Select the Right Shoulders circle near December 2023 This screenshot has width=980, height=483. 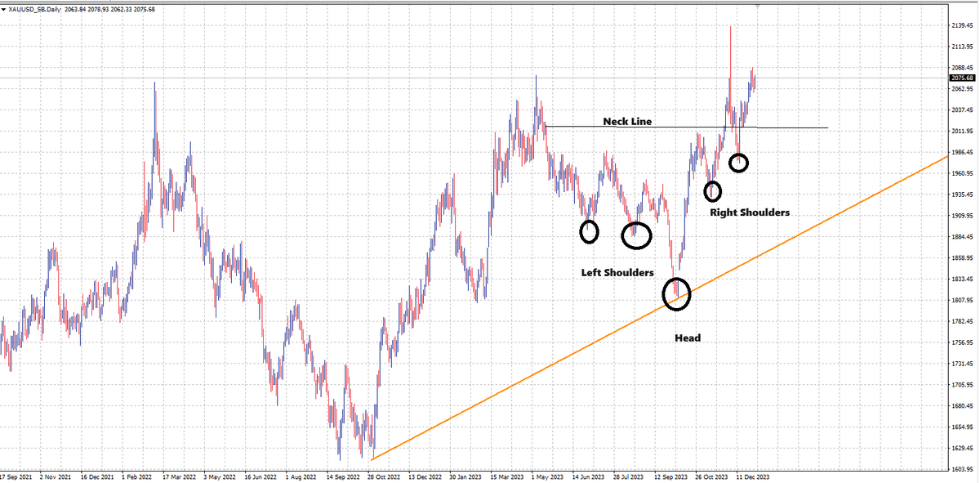click(739, 163)
